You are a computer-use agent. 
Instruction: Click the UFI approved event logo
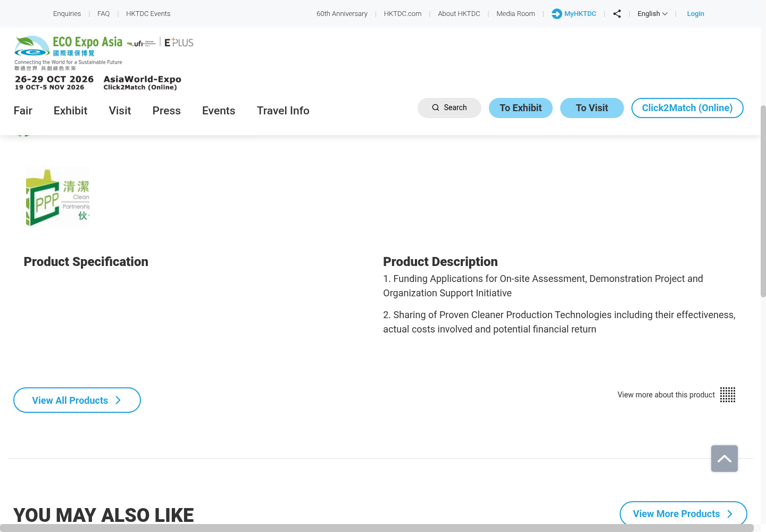[x=141, y=43]
